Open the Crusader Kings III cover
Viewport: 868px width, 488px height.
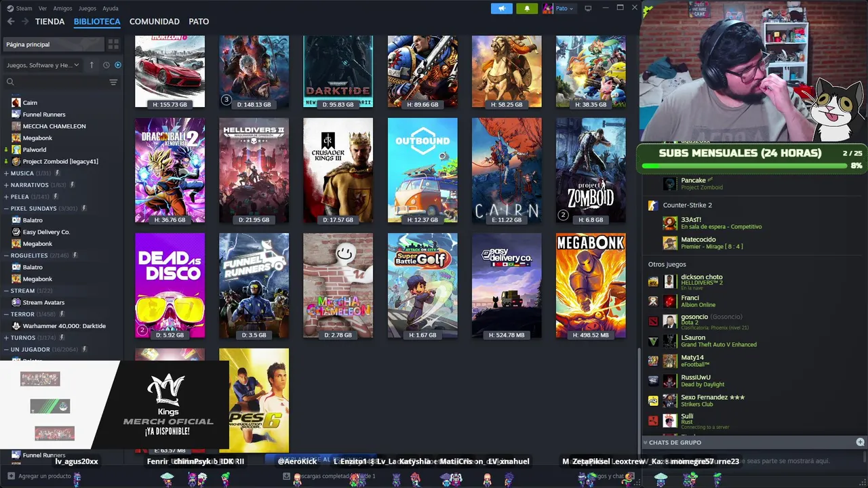point(338,170)
